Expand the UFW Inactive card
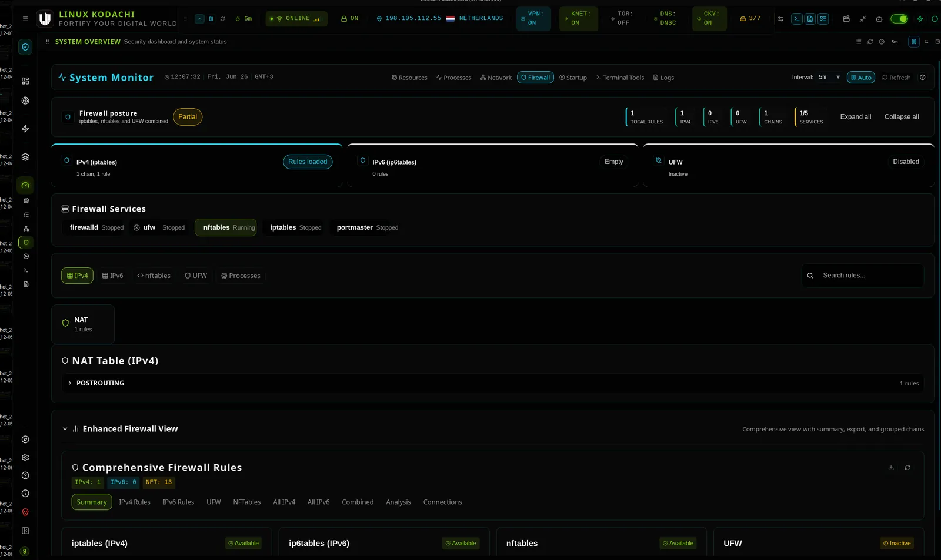941x560 pixels. (789, 166)
